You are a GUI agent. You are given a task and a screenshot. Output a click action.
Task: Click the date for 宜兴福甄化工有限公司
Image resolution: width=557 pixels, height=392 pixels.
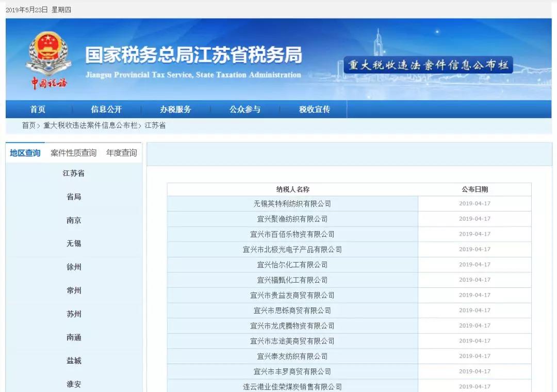click(x=474, y=280)
